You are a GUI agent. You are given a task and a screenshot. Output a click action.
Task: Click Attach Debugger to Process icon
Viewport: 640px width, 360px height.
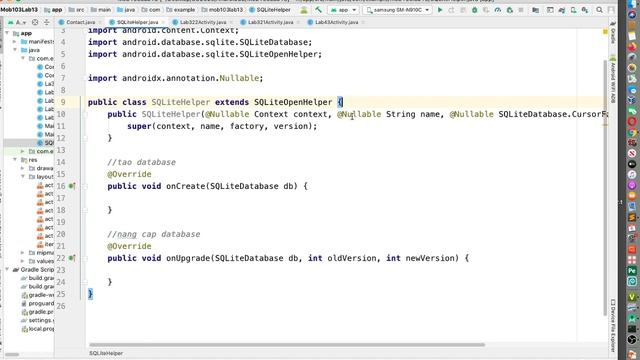click(509, 10)
